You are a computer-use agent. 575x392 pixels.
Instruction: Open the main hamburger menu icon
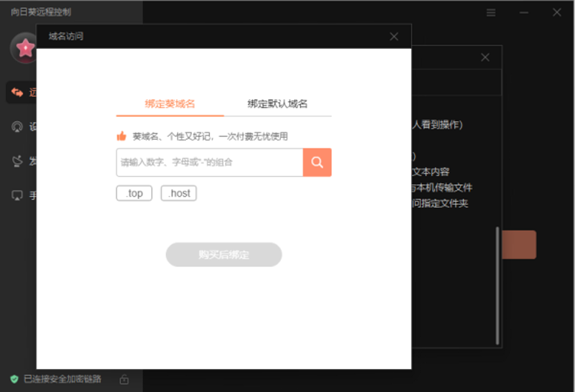[x=491, y=12]
